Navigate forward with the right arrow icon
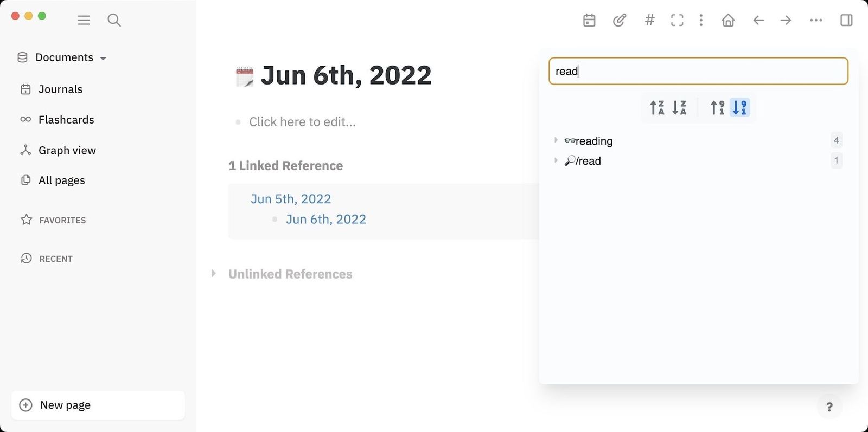Screen dimensions: 868x432 pyautogui.click(x=785, y=20)
